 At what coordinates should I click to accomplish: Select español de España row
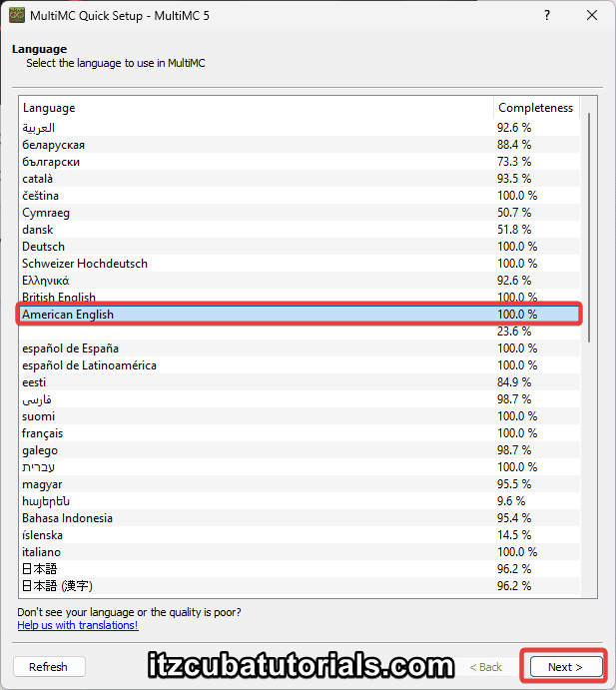pyautogui.click(x=71, y=348)
